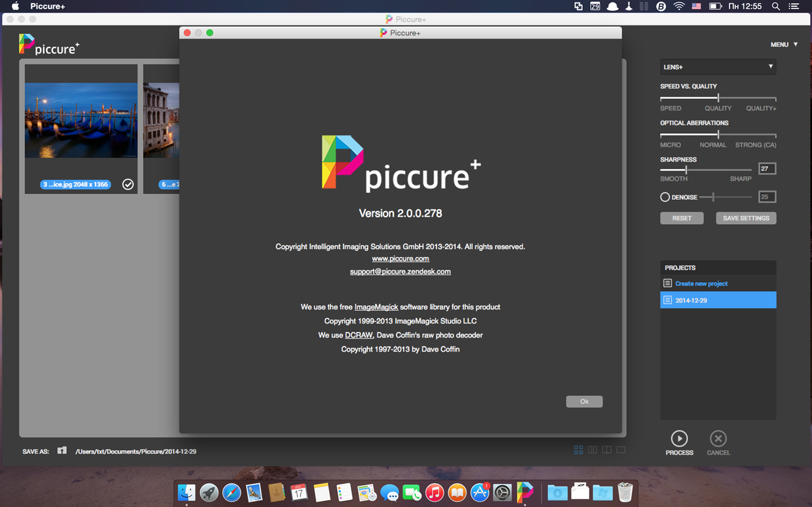Click the file label '3 ...ice.jpg 2048 x 1366'

click(x=76, y=184)
